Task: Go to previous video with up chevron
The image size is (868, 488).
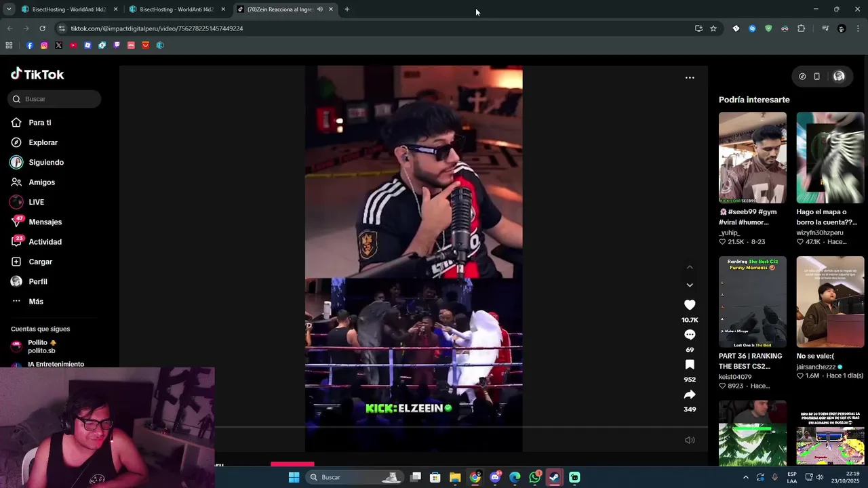Action: 690,267
